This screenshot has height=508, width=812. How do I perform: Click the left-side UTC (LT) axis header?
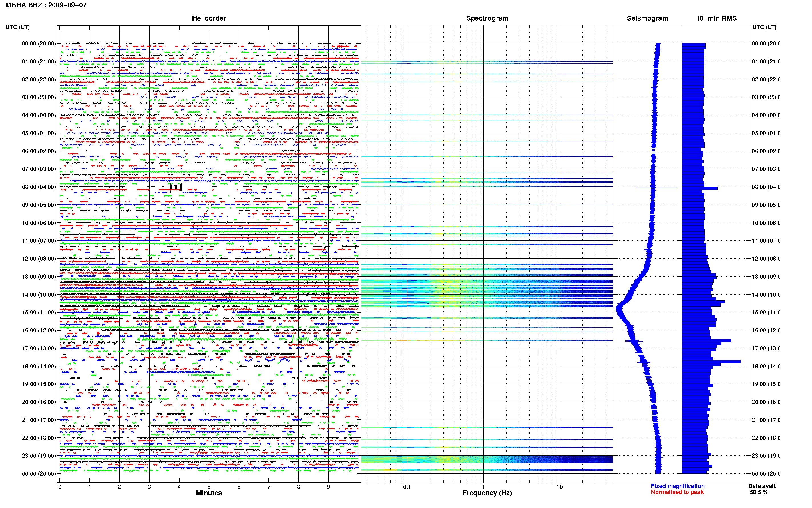(x=17, y=27)
